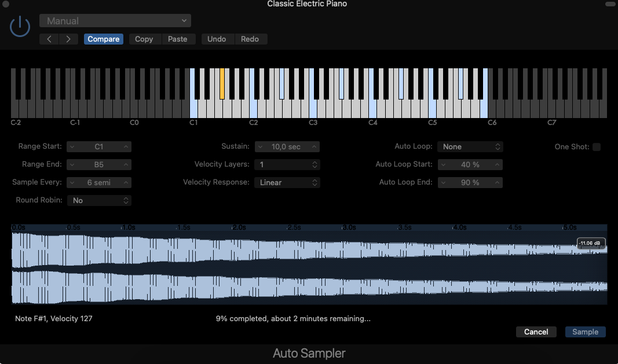Image resolution: width=618 pixels, height=364 pixels.
Task: Increase Auto Loop Start percentage
Action: coord(498,165)
